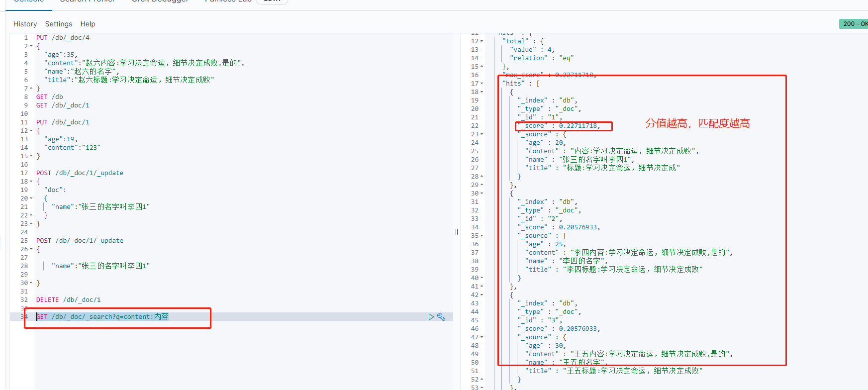Fold the "_source" object at response line 47
Image resolution: width=868 pixels, height=390 pixels.
coord(482,337)
